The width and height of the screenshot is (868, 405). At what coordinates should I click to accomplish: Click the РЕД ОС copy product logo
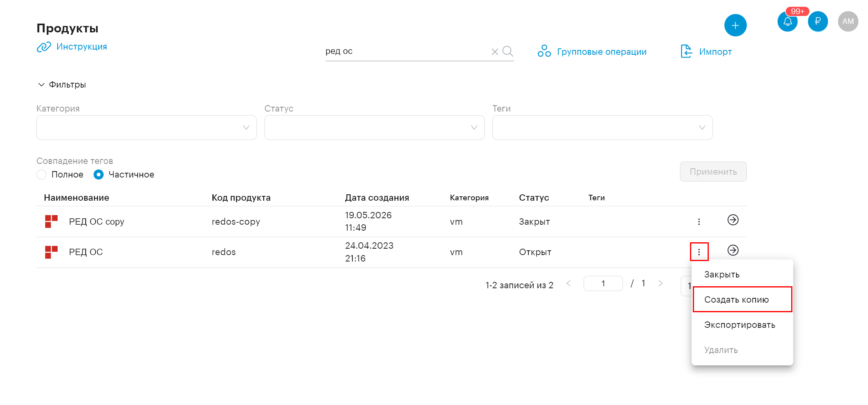(51, 221)
